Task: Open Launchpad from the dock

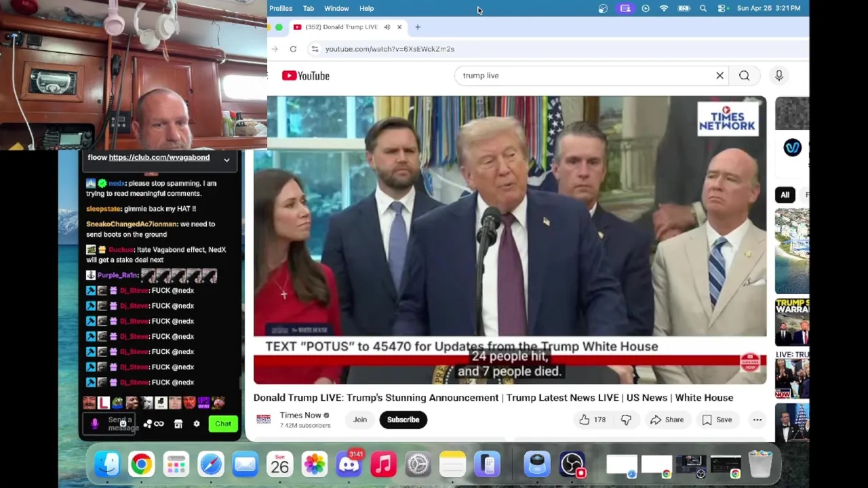Action: click(x=176, y=464)
